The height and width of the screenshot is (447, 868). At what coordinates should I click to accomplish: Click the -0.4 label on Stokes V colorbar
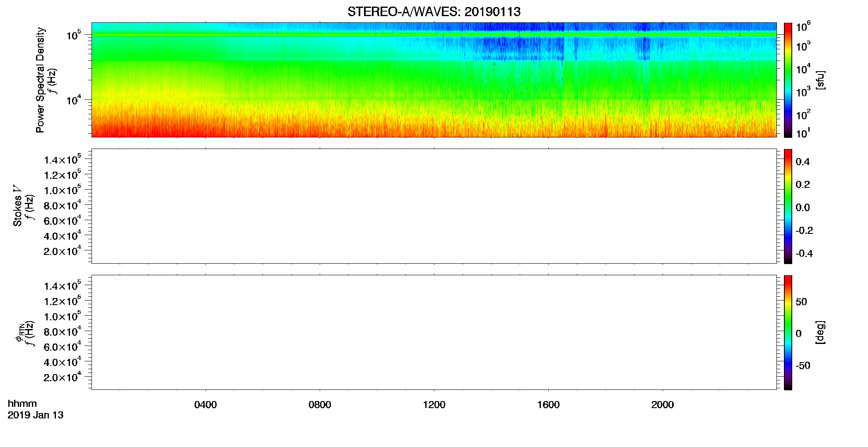tap(804, 253)
